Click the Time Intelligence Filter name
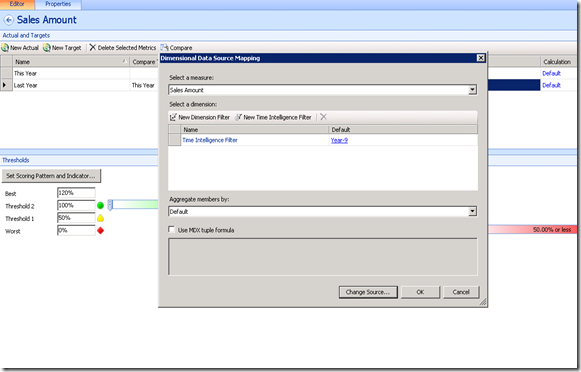Screen dimensions: 581x372 [x=210, y=140]
